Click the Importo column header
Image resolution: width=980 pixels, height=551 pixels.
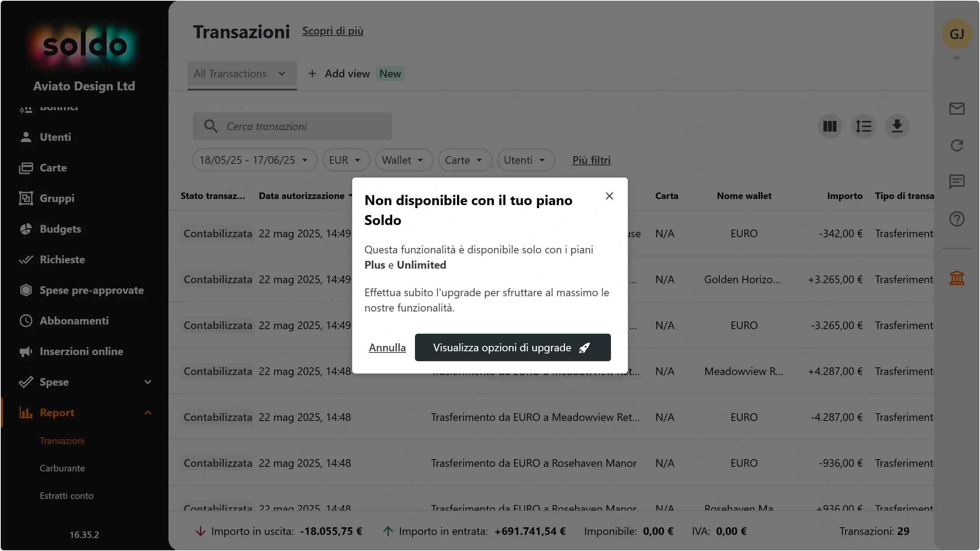pos(844,196)
